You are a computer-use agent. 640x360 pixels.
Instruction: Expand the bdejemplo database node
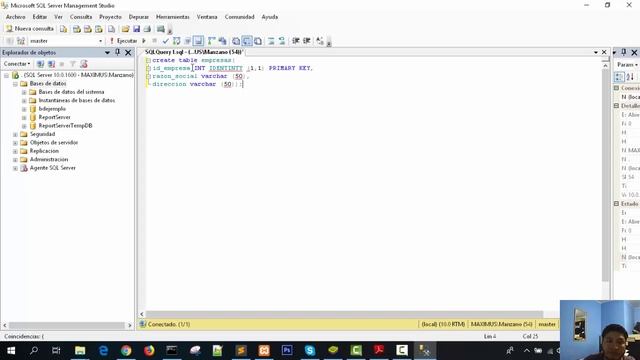pyautogui.click(x=24, y=109)
